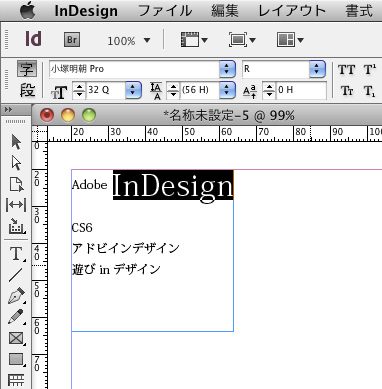Select the Rectangle tool
Screen dimensions: 382x389
click(17, 360)
